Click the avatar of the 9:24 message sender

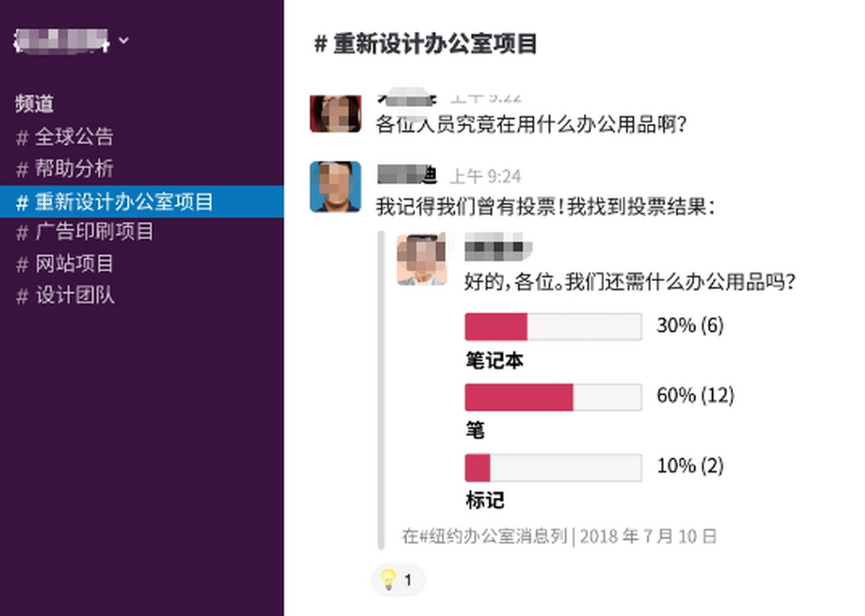335,187
